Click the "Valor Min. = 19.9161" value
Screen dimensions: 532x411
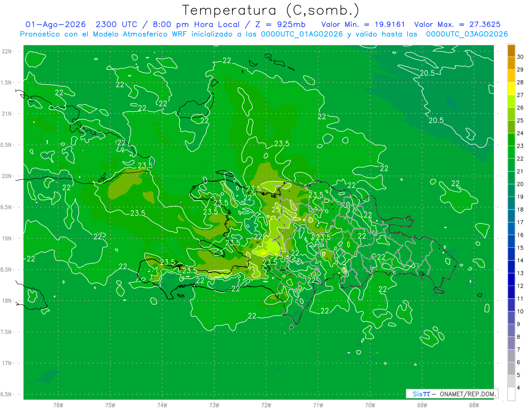click(x=363, y=24)
